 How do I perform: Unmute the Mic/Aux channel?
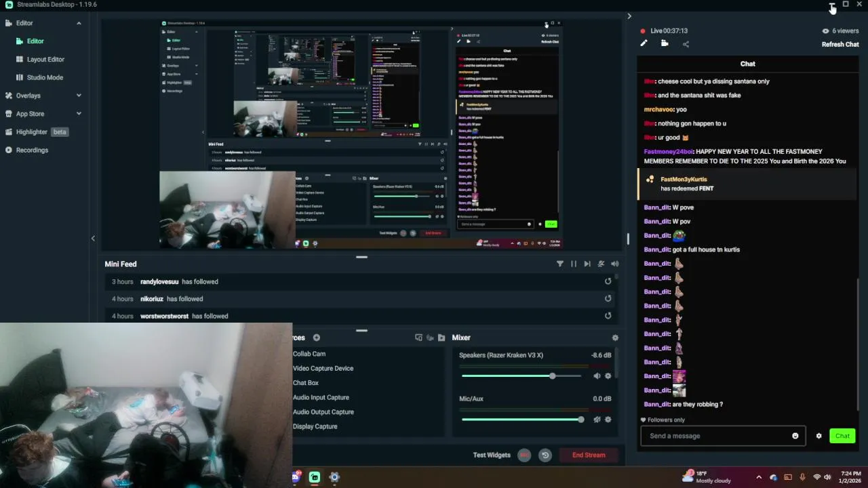(597, 420)
